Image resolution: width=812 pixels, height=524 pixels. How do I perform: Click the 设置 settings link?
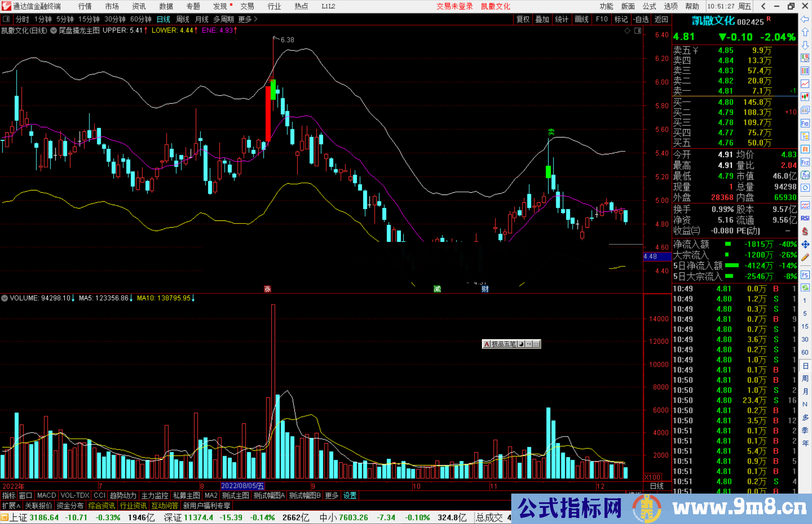(350, 495)
